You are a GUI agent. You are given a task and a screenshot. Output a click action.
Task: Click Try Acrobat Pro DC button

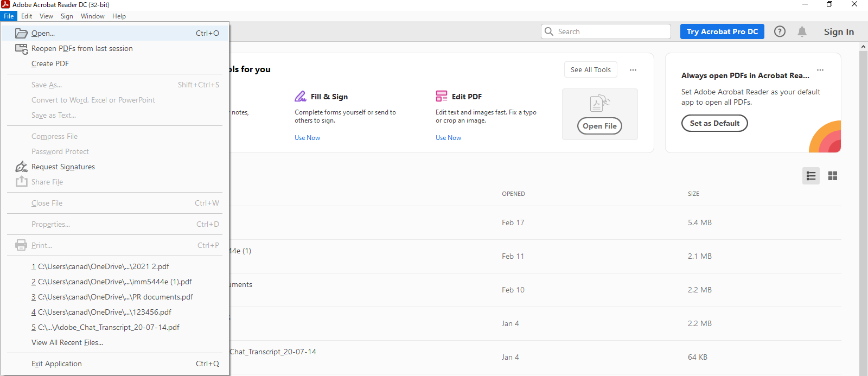[722, 31]
